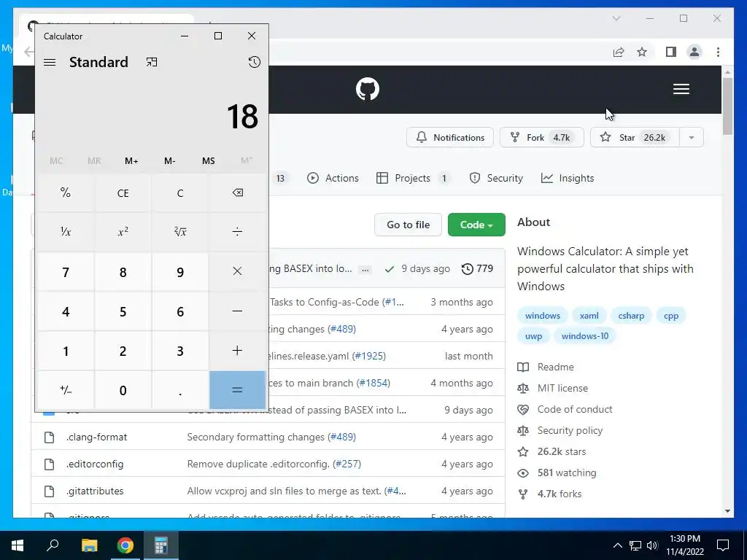Click digit 9 on Calculator

coord(180,271)
